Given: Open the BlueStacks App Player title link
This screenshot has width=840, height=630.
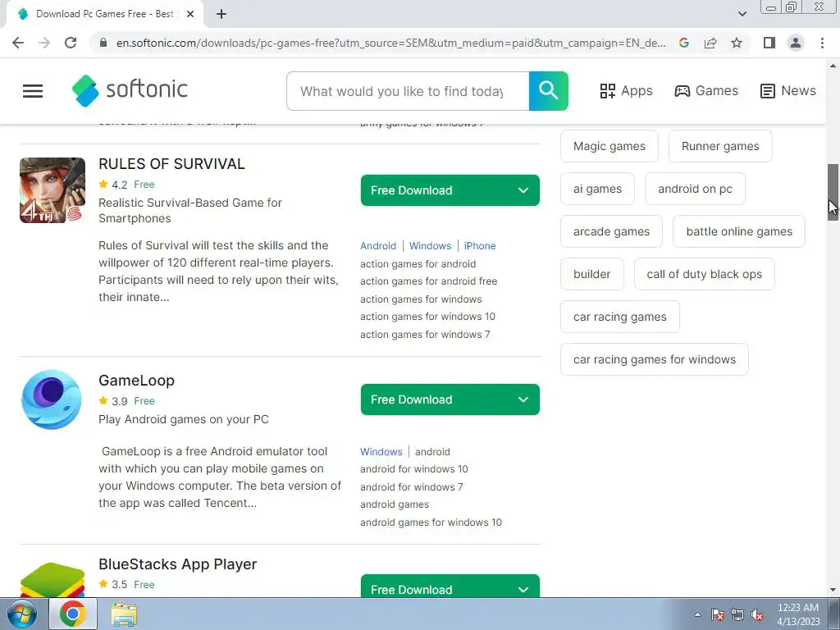Looking at the screenshot, I should point(178,564).
